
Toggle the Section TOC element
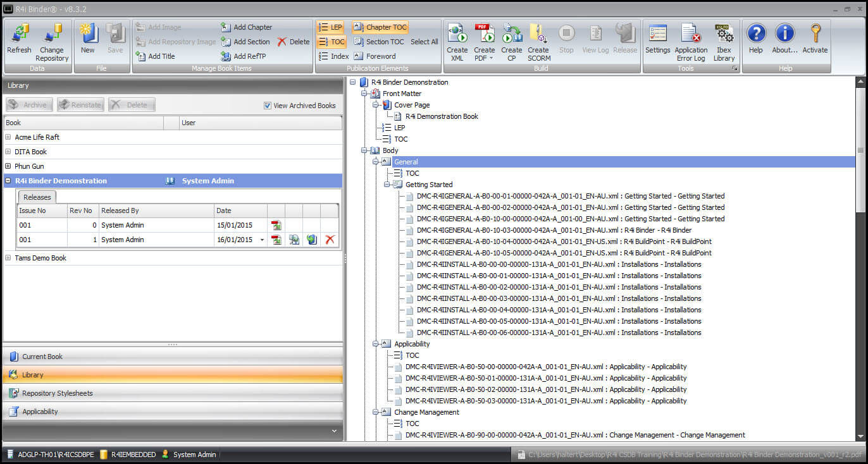[x=378, y=42]
